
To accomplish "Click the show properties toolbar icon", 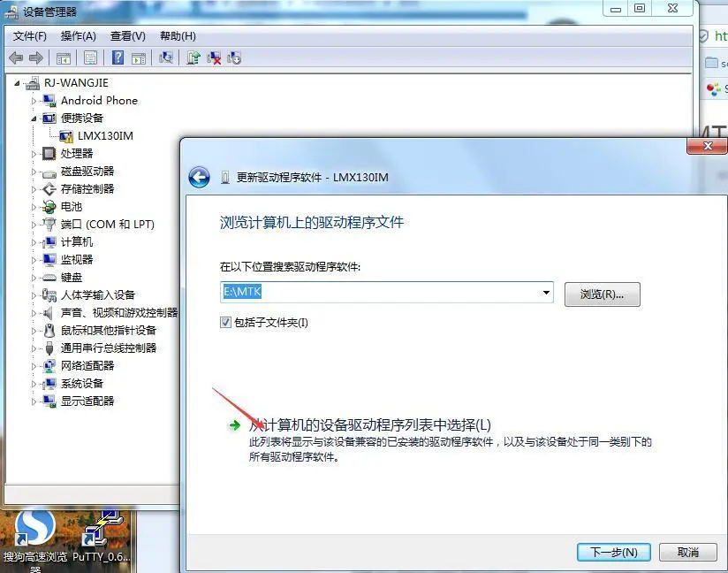I will coord(90,57).
